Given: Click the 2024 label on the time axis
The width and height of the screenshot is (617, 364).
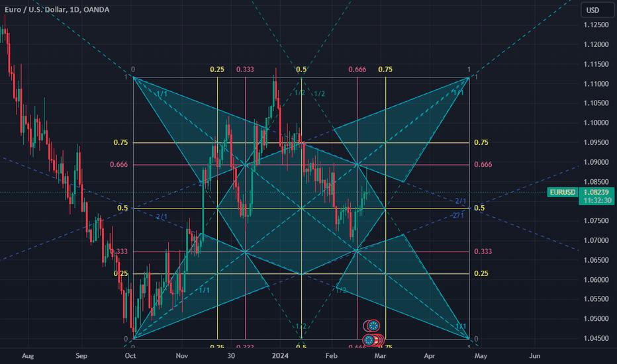Looking at the screenshot, I should tap(280, 356).
